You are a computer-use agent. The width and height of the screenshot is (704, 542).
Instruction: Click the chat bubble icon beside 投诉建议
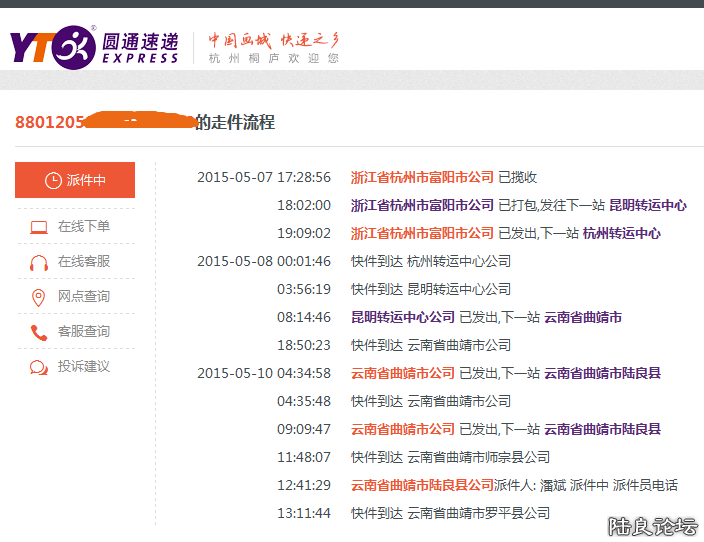(39, 367)
